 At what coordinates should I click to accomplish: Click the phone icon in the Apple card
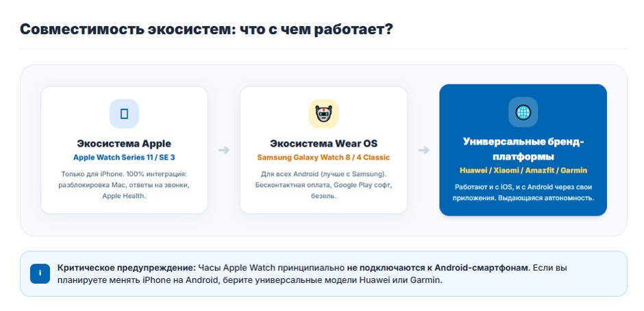click(124, 114)
